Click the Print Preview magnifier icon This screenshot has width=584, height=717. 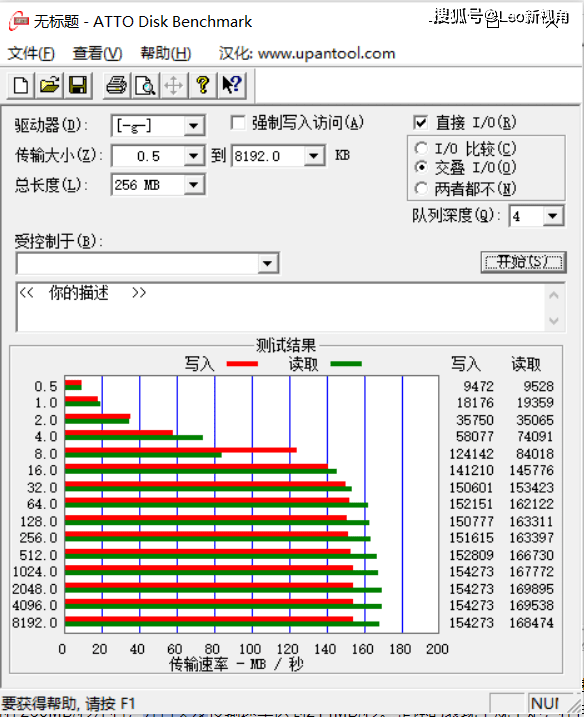145,86
